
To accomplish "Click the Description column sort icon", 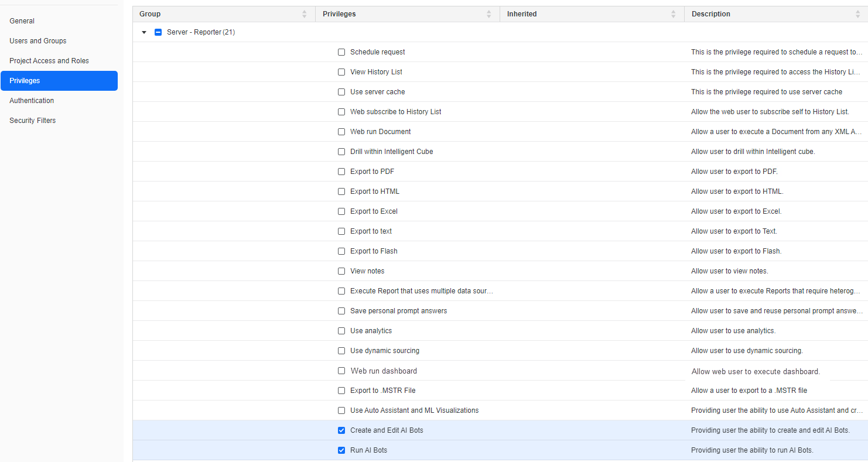I will point(857,14).
